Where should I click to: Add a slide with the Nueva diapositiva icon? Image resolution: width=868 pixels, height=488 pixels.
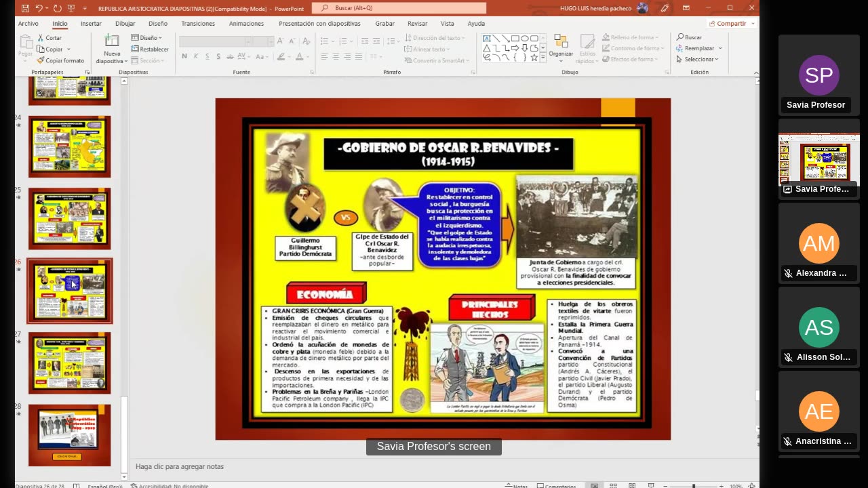(x=111, y=41)
